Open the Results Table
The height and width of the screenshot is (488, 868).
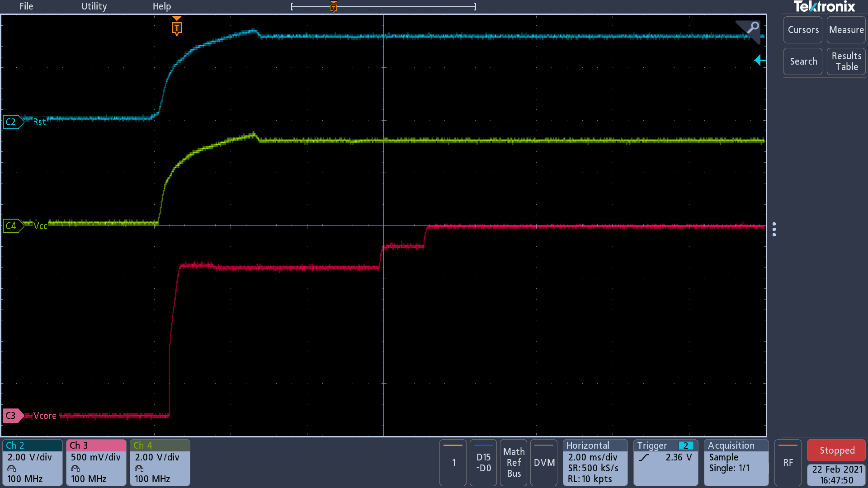pyautogui.click(x=846, y=61)
